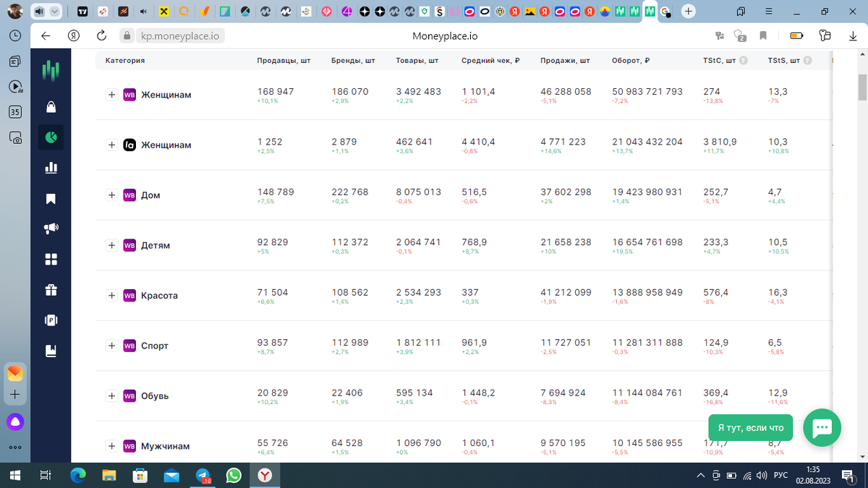The image size is (868, 488).
Task: Open the Windows Start menu
Action: pyautogui.click(x=15, y=475)
